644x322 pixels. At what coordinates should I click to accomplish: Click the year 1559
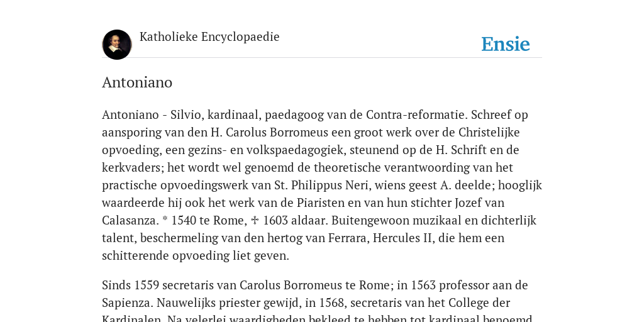pos(147,286)
